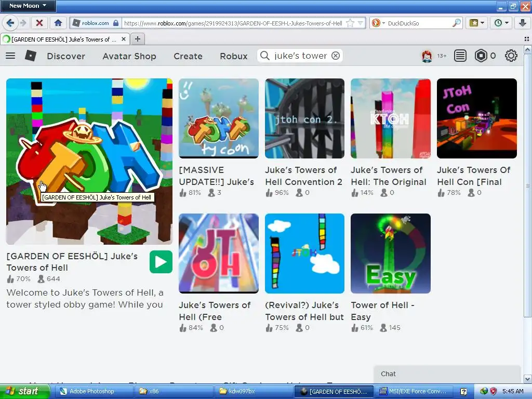Click the 13+ age label
The height and width of the screenshot is (399, 532).
[x=442, y=56]
